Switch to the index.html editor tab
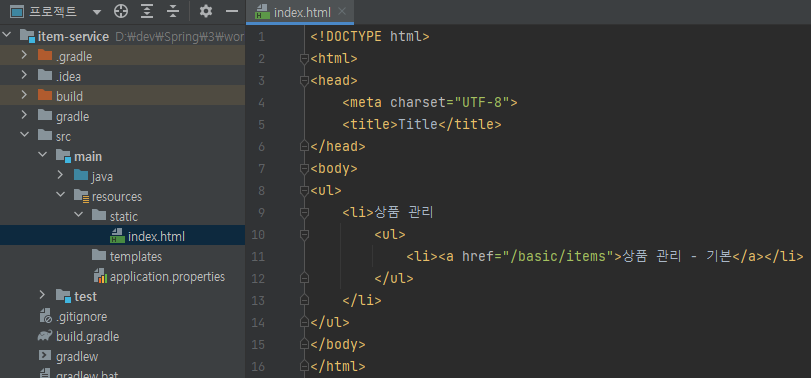 [300, 12]
